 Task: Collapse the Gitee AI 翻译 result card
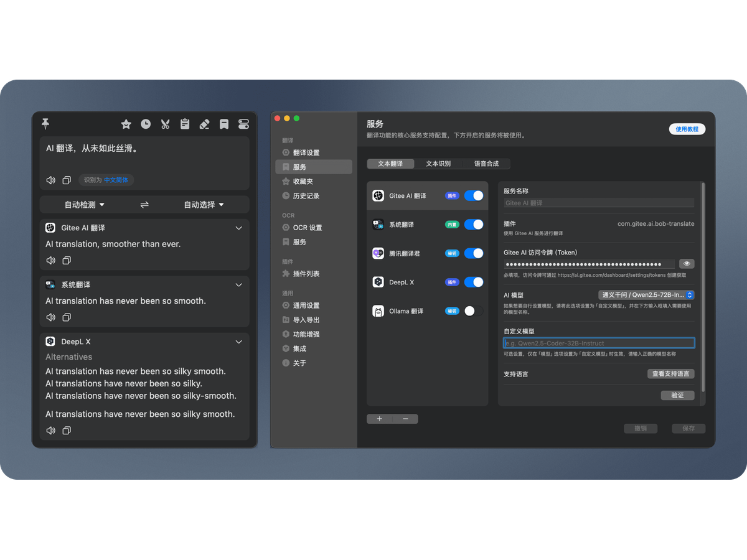[238, 228]
